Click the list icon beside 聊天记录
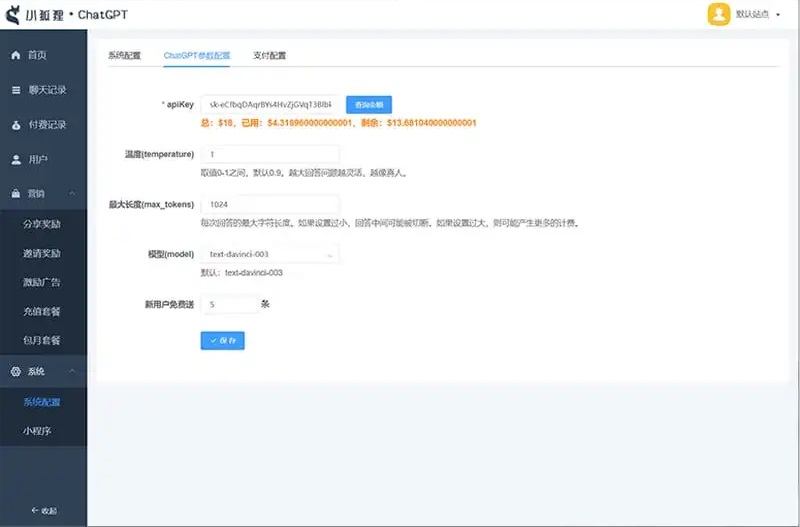The width and height of the screenshot is (800, 527). (15, 90)
